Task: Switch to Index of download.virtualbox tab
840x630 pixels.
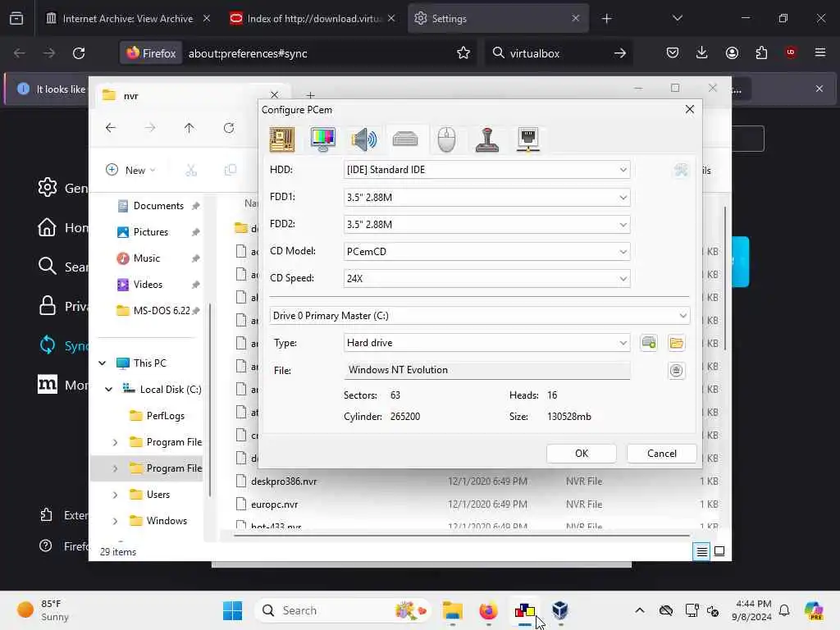Action: pyautogui.click(x=313, y=19)
